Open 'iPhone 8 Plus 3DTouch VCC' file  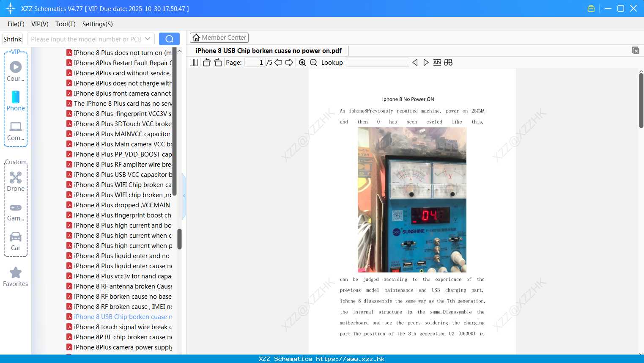pos(119,124)
